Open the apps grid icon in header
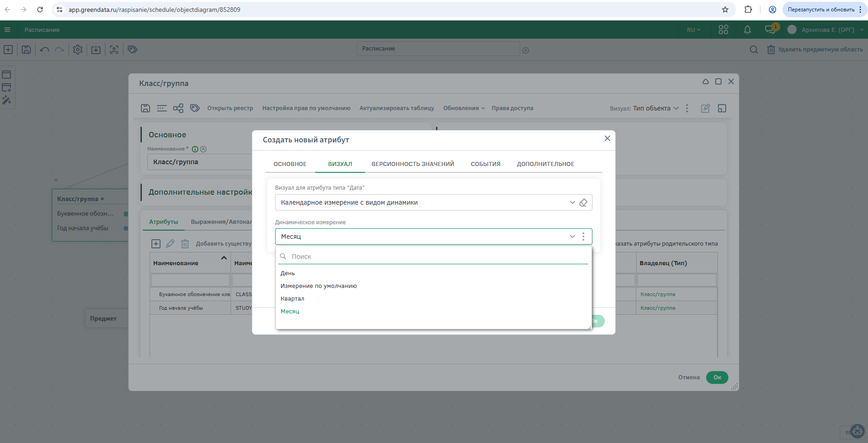868x443 pixels. coord(723,30)
